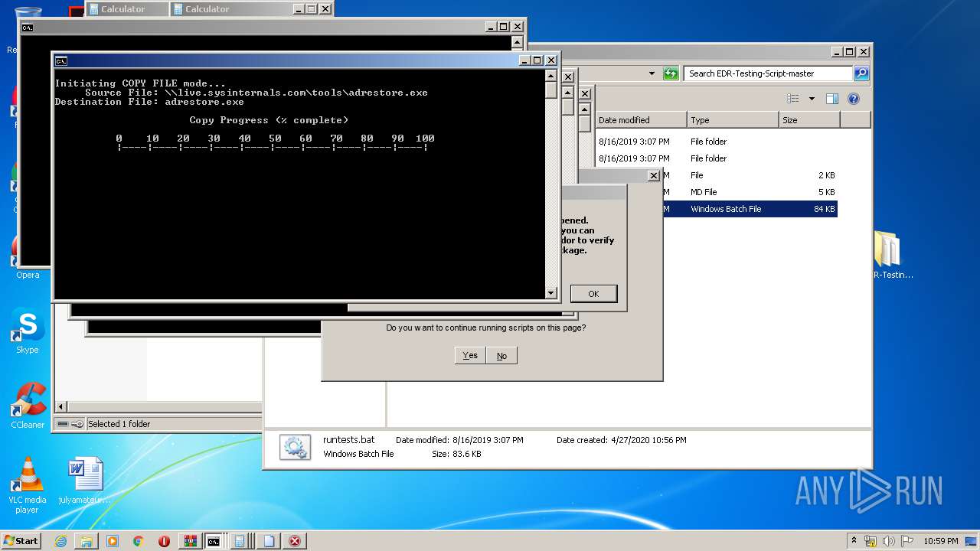Sort files by Date modified column
The image size is (980, 551).
(x=641, y=120)
